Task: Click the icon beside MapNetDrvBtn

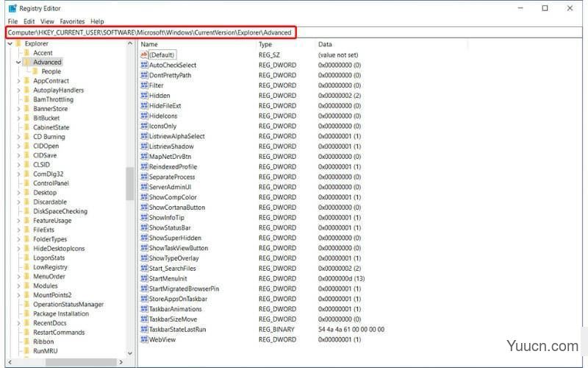Action: (144, 157)
